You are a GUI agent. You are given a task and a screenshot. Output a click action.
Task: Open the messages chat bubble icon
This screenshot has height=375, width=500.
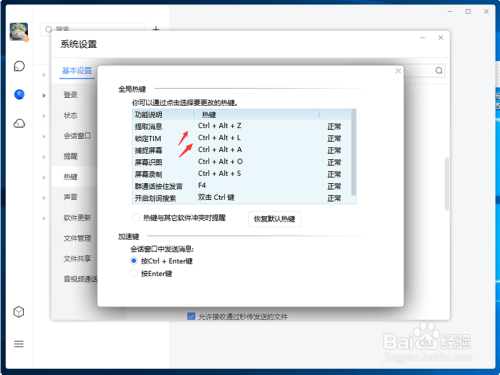19,66
